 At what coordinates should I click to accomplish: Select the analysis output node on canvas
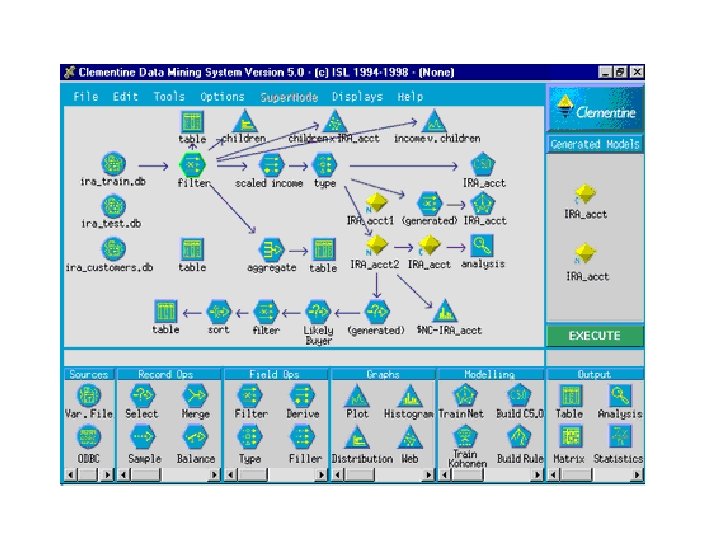(482, 246)
